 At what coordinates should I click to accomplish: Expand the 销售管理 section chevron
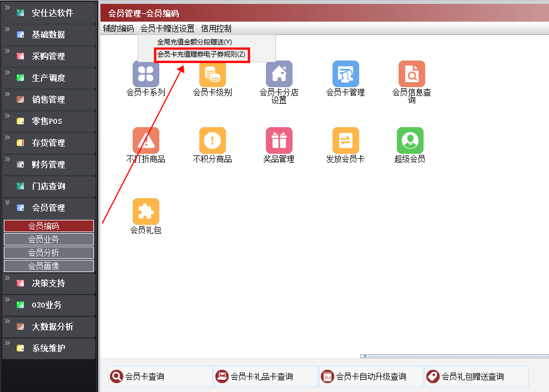click(x=7, y=94)
